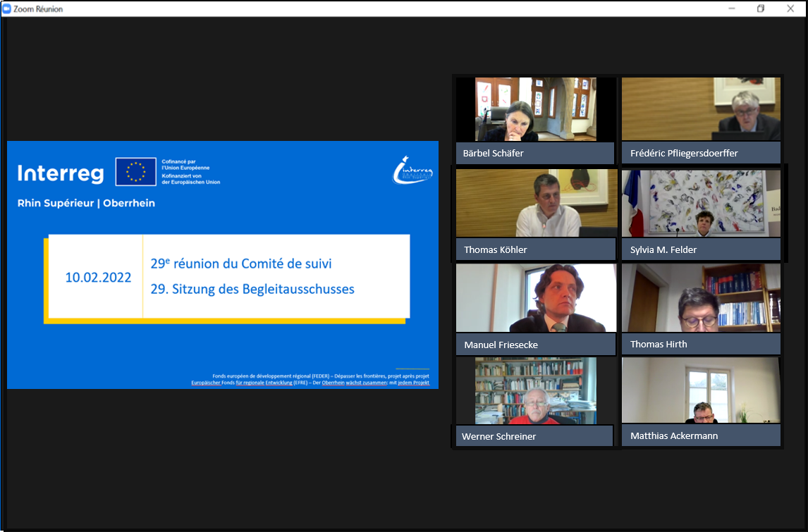This screenshot has height=532, width=808.
Task: Click the 'Zoom Réunion' window title
Action: click(x=38, y=8)
